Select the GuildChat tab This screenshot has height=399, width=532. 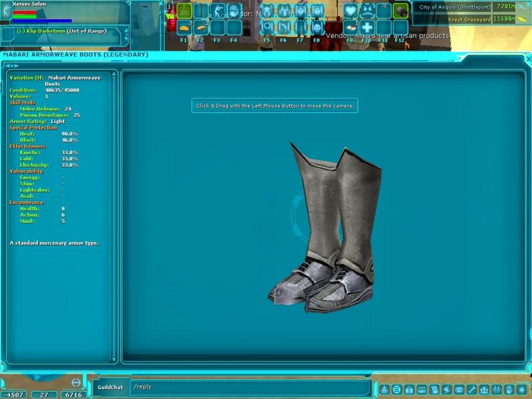(110, 387)
